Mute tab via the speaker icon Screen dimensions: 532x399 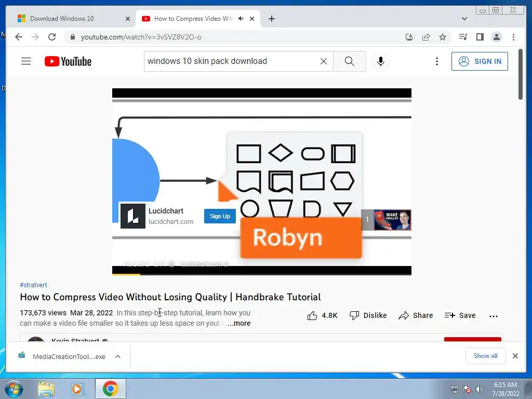coord(241,19)
